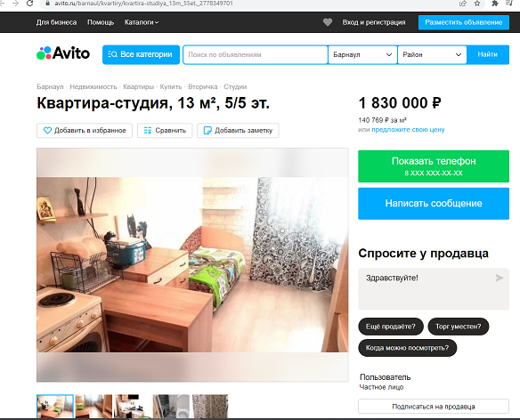This screenshot has height=420, width=520.
Task: Open Пользователь seller profile name
Action: pyautogui.click(x=385, y=377)
